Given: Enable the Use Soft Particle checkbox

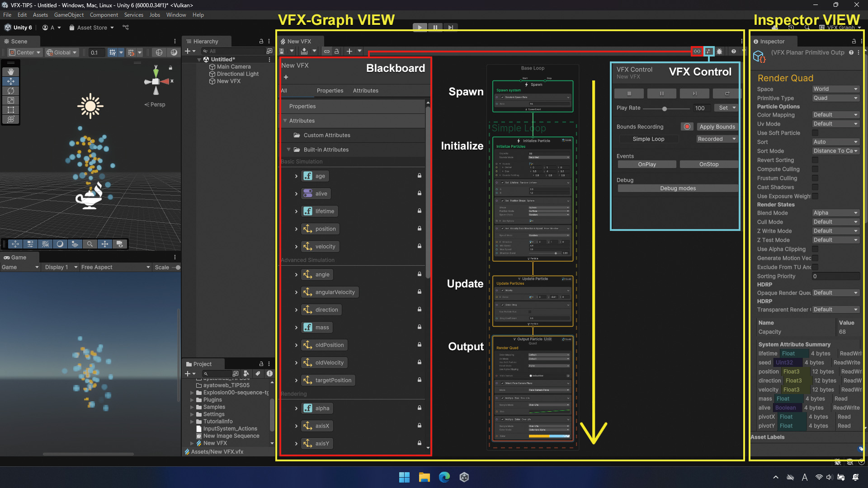Looking at the screenshot, I should click(815, 133).
